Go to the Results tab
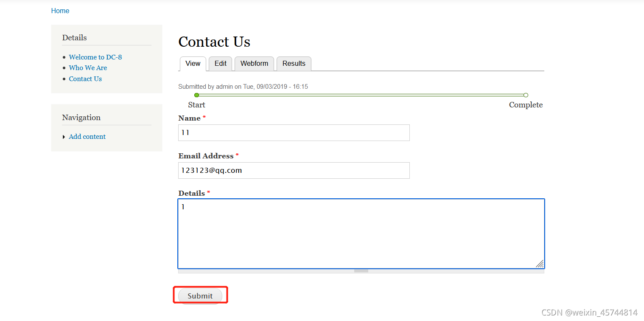Viewport: 644px width, 321px height. [x=294, y=64]
